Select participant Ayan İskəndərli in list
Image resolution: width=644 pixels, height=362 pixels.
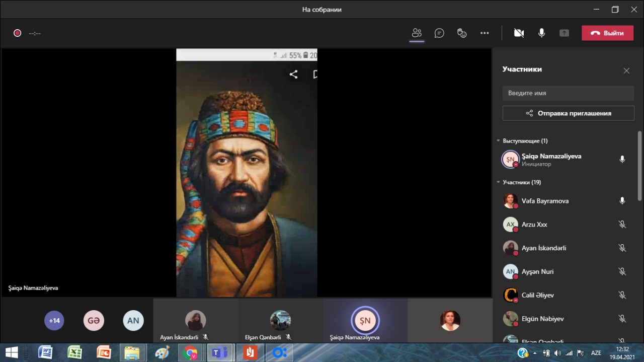(x=565, y=248)
